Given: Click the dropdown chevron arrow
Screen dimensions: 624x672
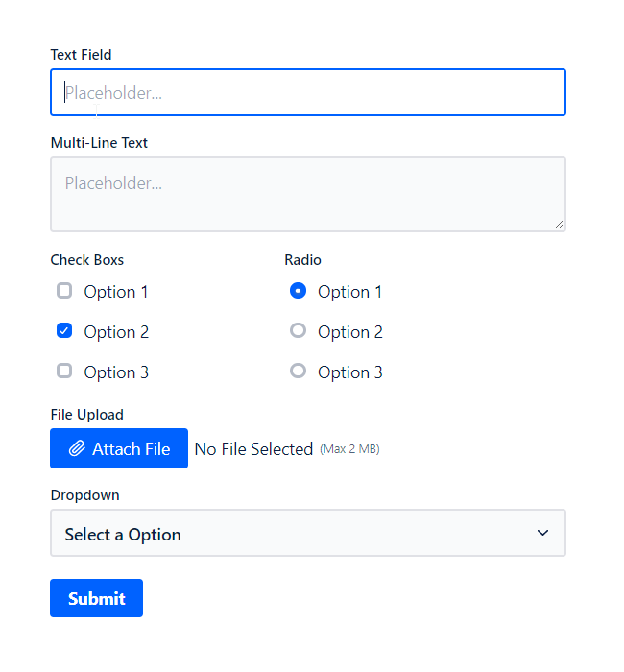Looking at the screenshot, I should pyautogui.click(x=542, y=533).
